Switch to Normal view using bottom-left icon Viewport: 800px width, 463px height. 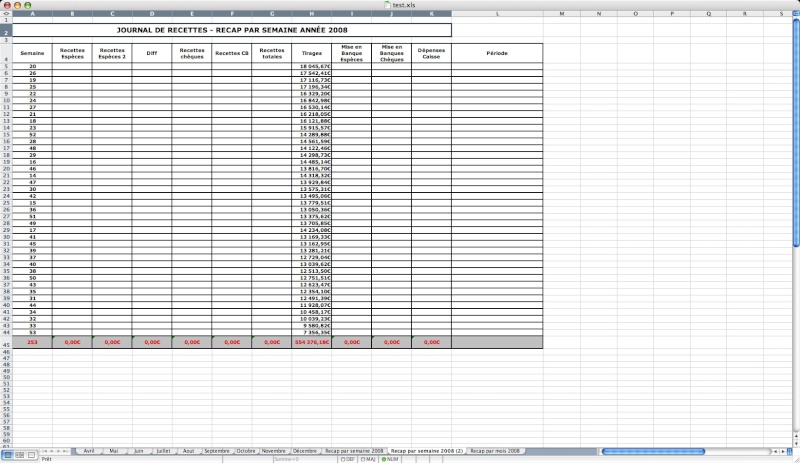point(5,453)
